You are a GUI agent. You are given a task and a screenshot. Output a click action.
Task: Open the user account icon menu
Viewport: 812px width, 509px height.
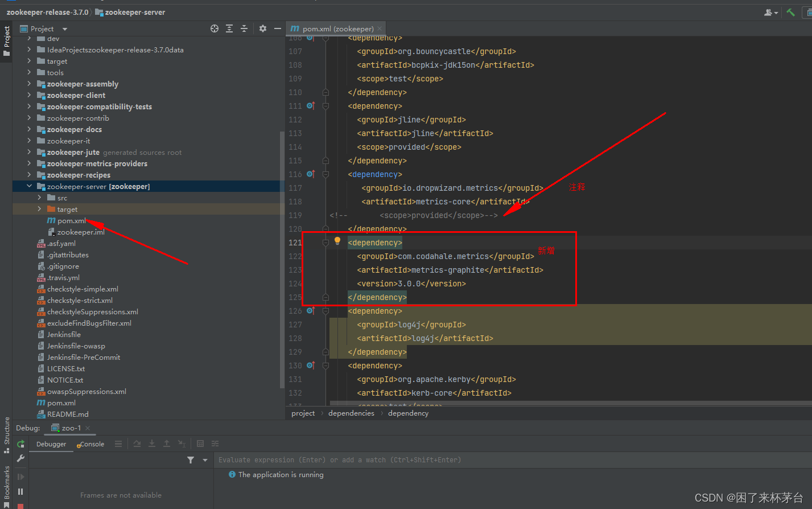tap(771, 12)
